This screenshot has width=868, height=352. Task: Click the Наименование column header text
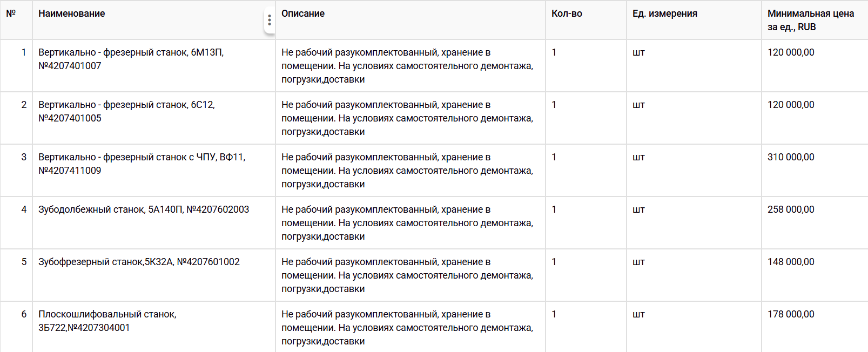pyautogui.click(x=72, y=13)
